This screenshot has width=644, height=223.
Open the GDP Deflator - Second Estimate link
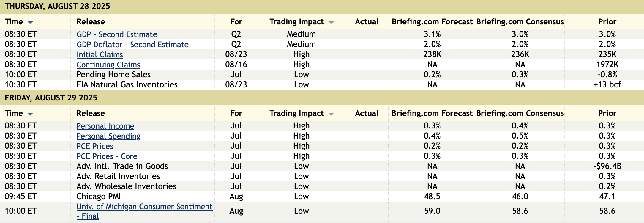(132, 45)
